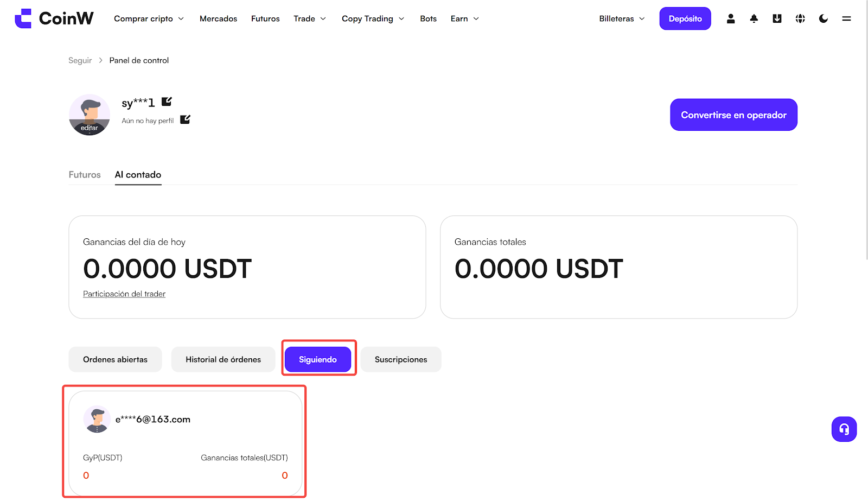Click the CoinW logo
This screenshot has height=501, width=868.
pyautogui.click(x=54, y=18)
